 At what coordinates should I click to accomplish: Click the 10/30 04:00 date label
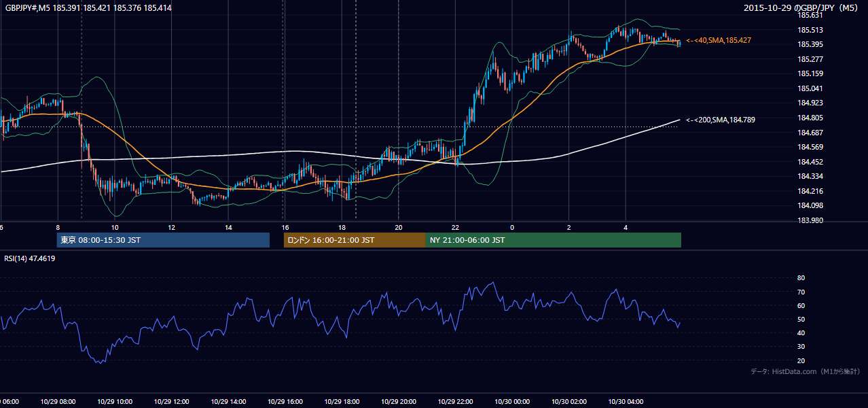point(625,402)
